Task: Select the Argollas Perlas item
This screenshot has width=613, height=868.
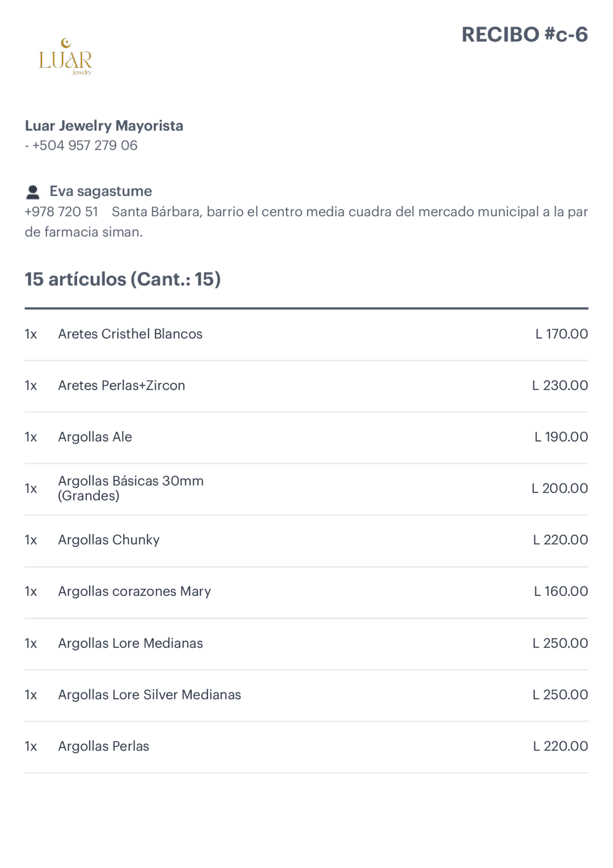Action: tap(103, 746)
